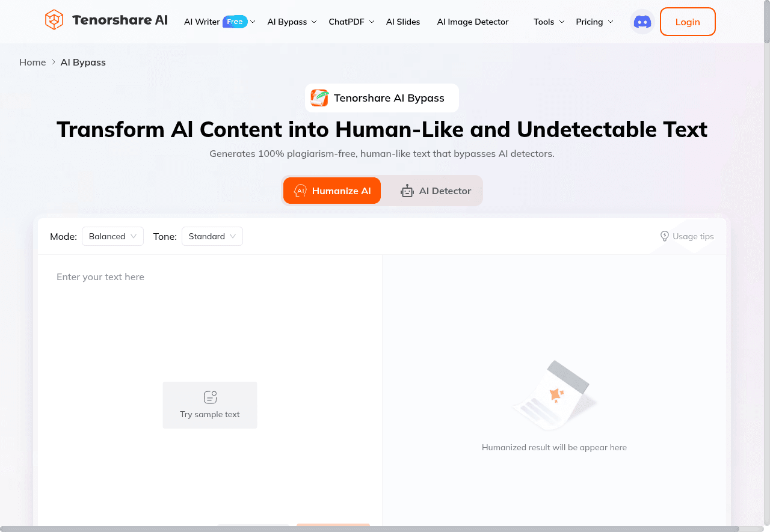
Task: Click the head icon on Humanize AI
Action: click(x=300, y=191)
